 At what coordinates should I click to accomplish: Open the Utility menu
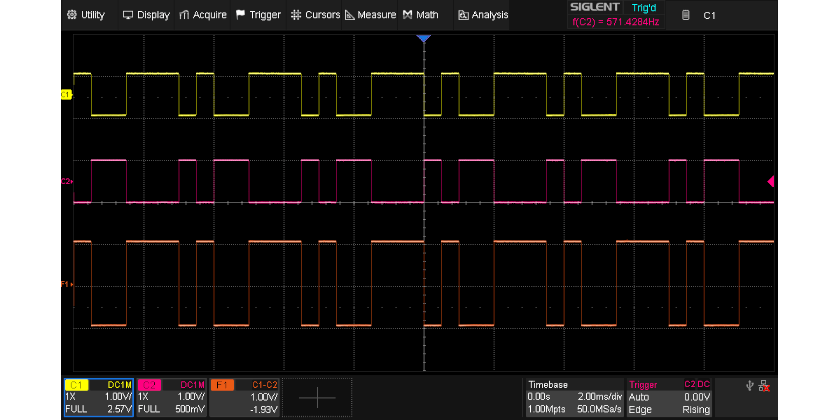85,15
